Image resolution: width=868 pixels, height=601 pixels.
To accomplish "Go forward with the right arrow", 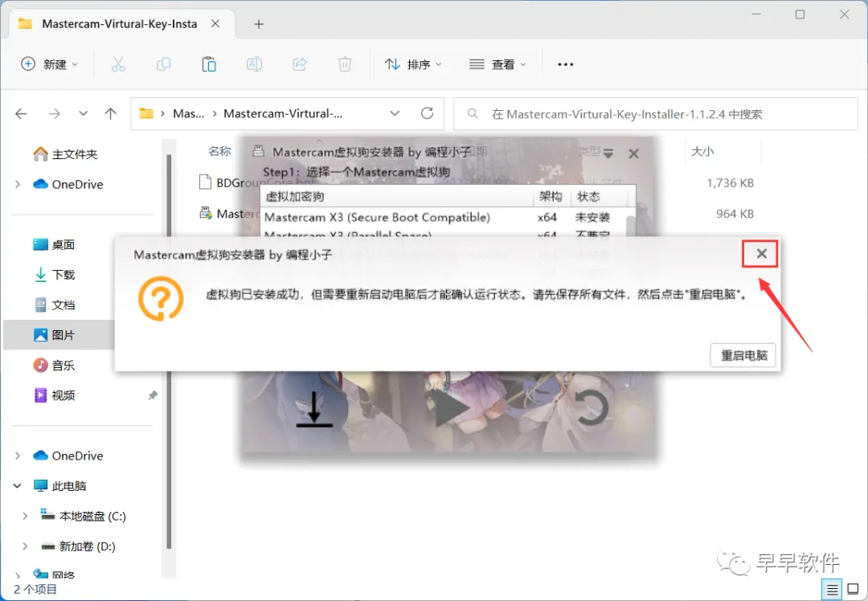I will point(55,114).
